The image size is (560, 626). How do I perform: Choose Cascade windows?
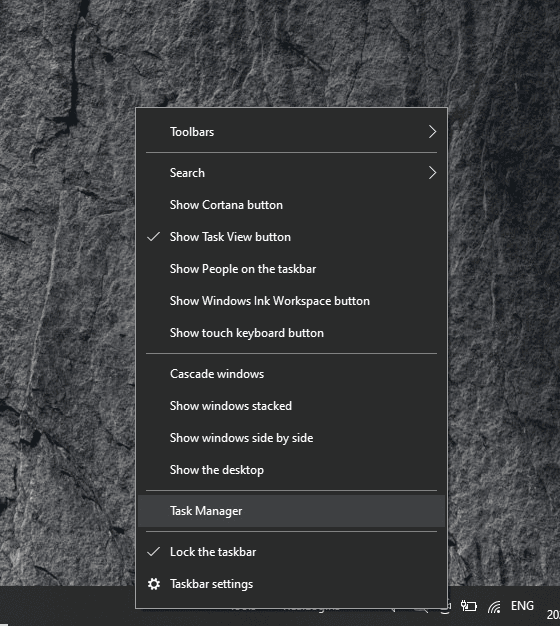tap(291, 374)
